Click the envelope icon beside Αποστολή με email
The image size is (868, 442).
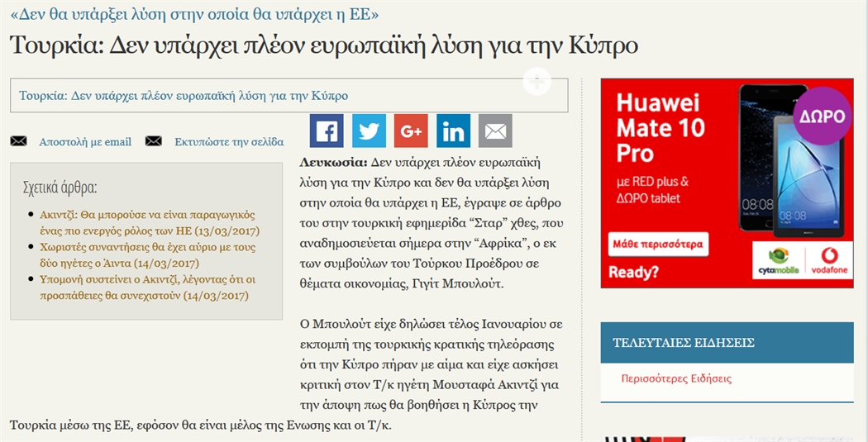point(18,141)
